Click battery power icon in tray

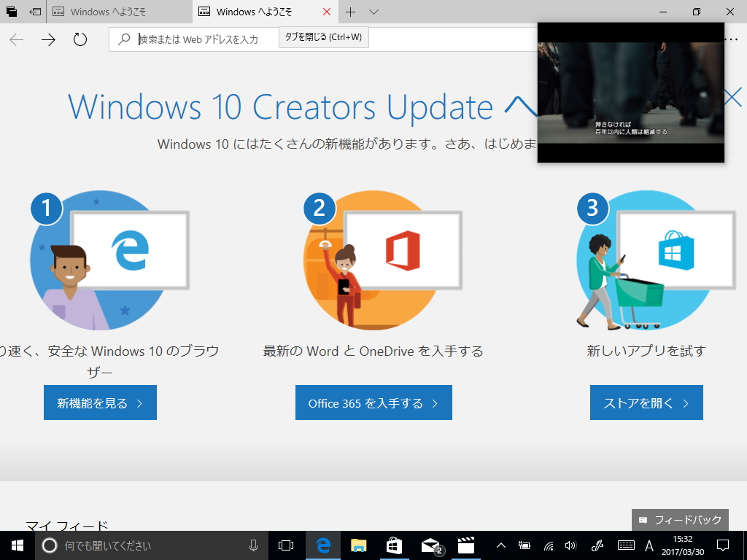(x=525, y=545)
